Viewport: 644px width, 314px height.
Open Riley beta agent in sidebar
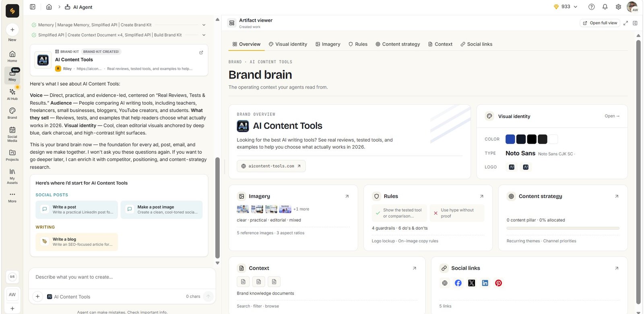(x=12, y=75)
